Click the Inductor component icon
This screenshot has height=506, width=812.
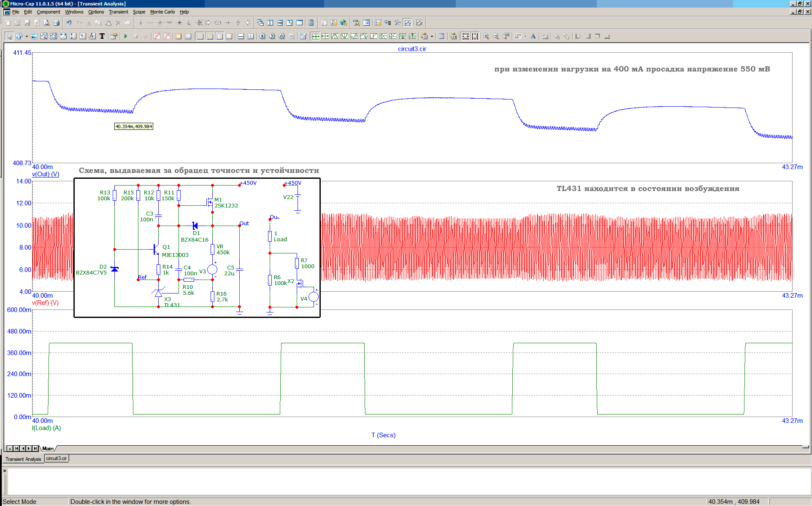(170, 23)
